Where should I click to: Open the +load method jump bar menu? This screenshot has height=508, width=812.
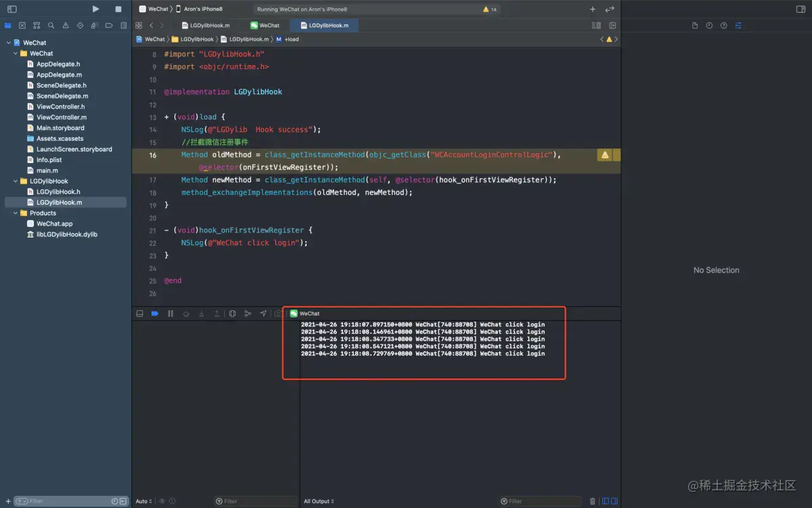(x=288, y=39)
